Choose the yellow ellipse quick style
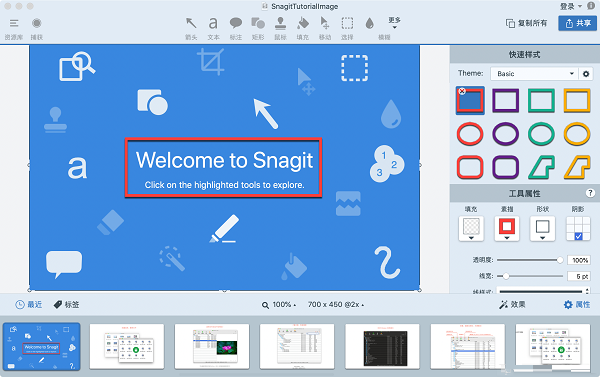Image resolution: width=600 pixels, height=377 pixels. [x=577, y=134]
